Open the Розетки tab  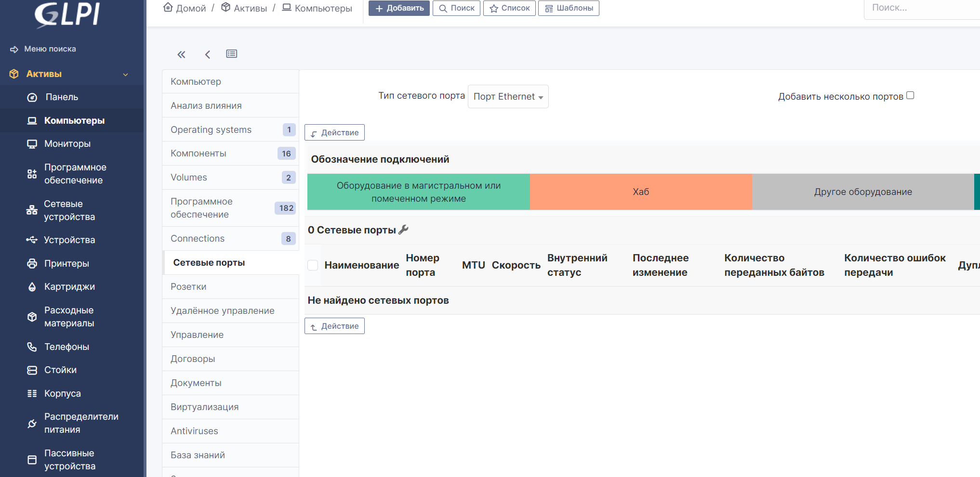(230, 287)
